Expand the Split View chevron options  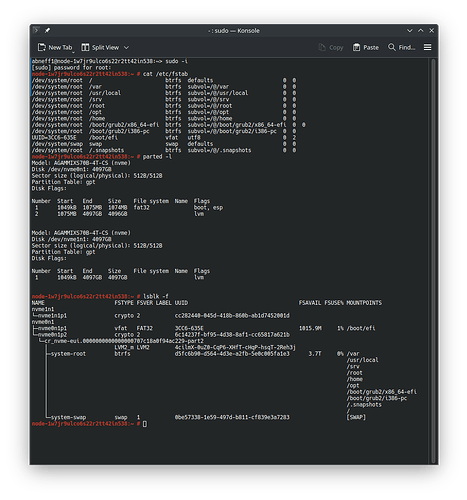click(126, 48)
